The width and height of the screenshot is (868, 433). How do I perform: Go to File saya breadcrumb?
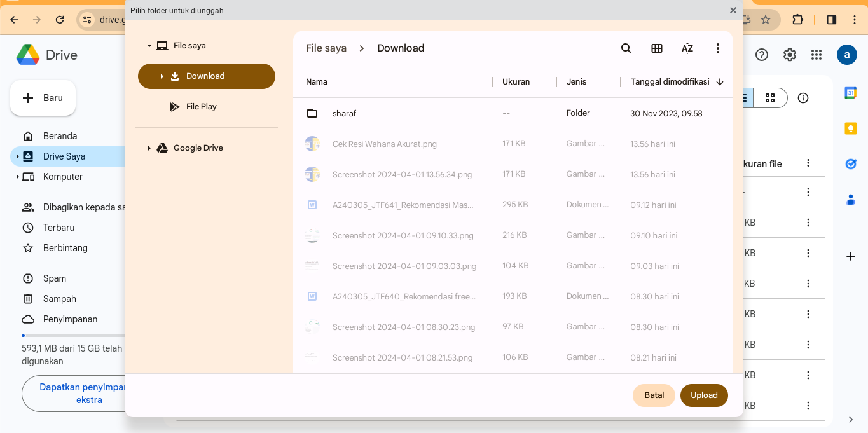[326, 48]
